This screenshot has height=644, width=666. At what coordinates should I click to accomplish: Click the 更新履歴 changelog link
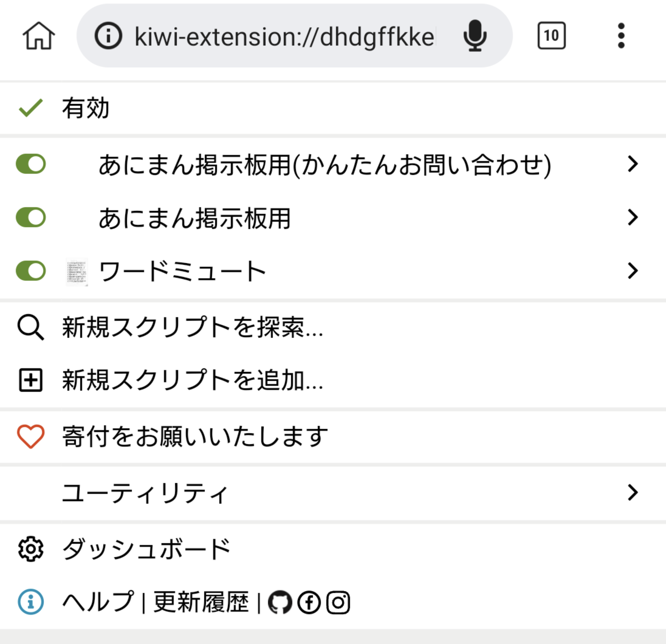(x=201, y=602)
